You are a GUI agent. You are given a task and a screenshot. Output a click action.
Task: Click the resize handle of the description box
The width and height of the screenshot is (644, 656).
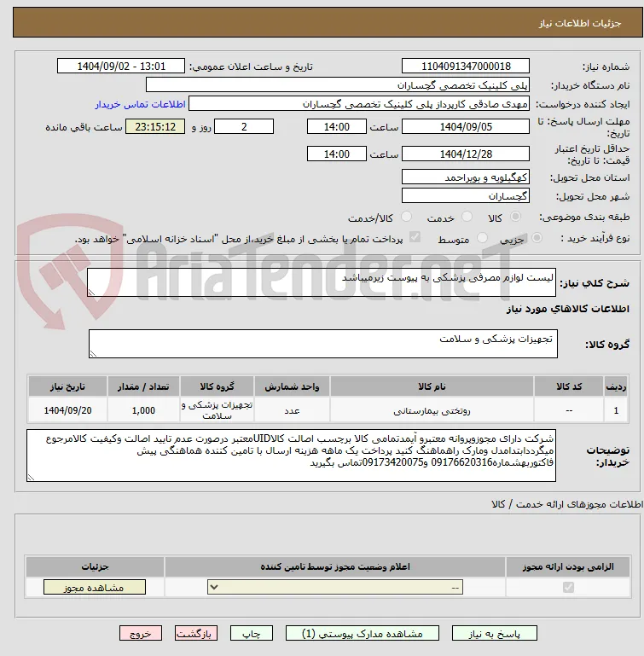pyautogui.click(x=91, y=293)
